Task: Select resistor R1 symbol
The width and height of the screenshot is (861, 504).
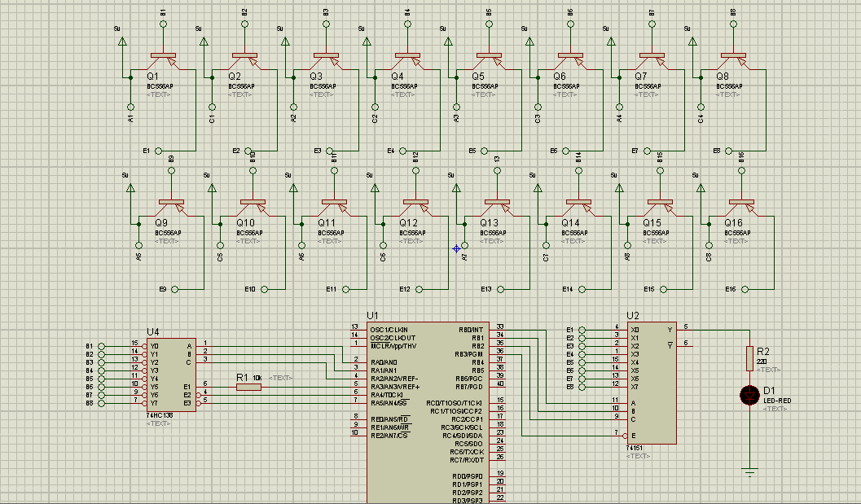Action: tap(248, 387)
